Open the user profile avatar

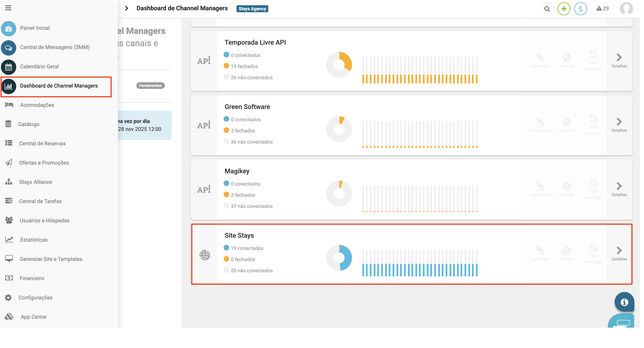coord(626,9)
